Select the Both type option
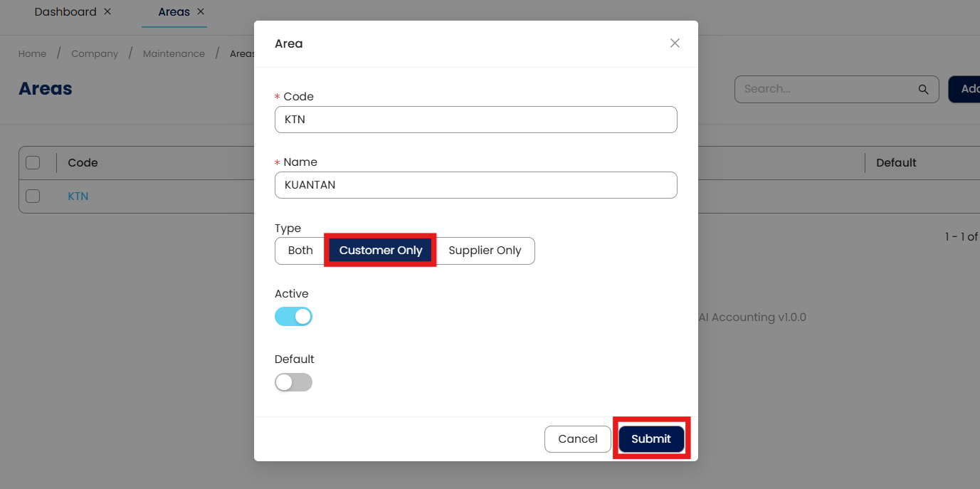This screenshot has width=980, height=489. pos(300,251)
